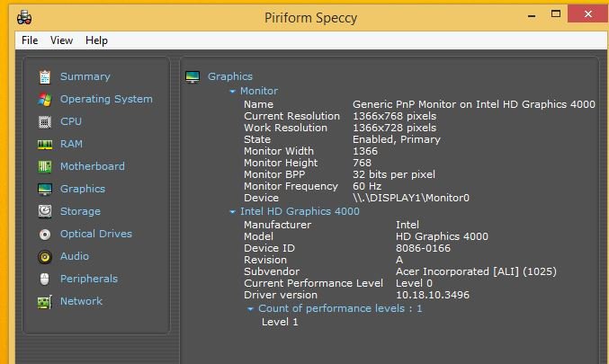The width and height of the screenshot is (609, 364).
Task: Click the Network card icon
Action: tap(45, 301)
